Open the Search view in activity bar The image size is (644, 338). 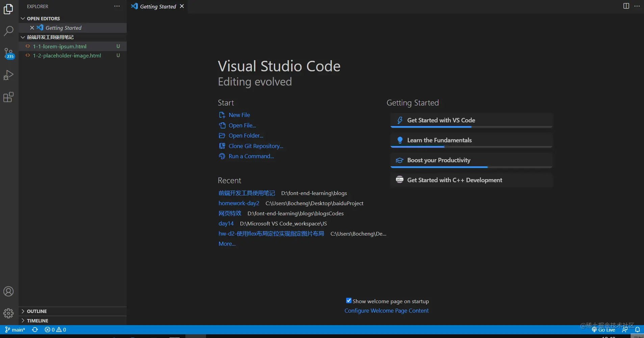8,31
